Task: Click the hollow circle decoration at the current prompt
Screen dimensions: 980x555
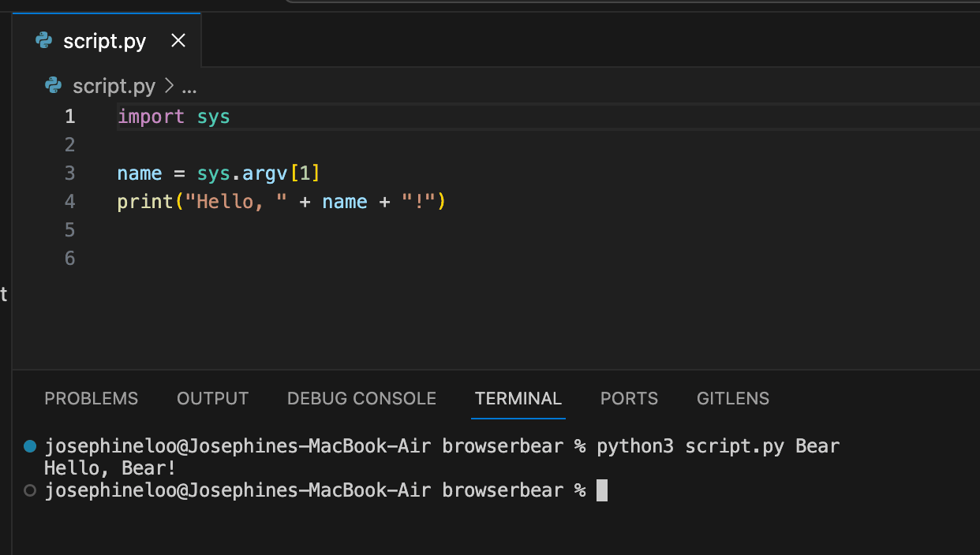Action: coord(29,490)
